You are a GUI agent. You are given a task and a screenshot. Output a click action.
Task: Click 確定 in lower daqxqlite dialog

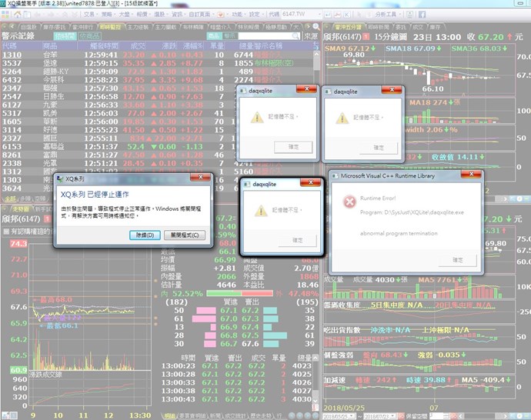click(x=297, y=240)
